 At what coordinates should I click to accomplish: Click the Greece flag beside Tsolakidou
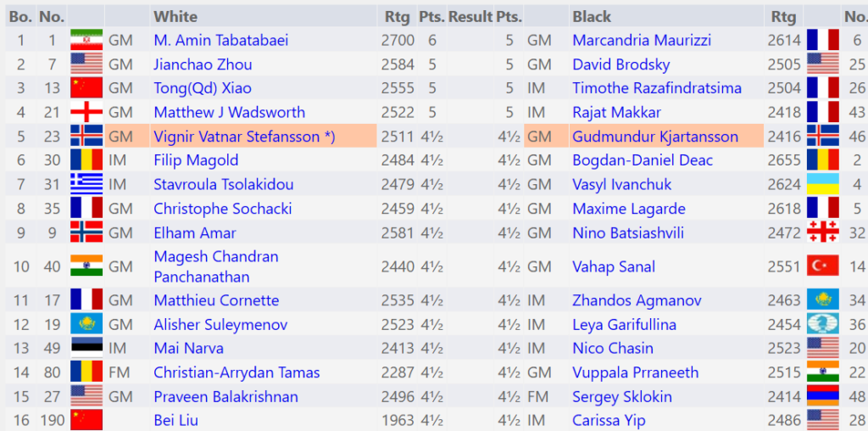pyautogui.click(x=86, y=184)
